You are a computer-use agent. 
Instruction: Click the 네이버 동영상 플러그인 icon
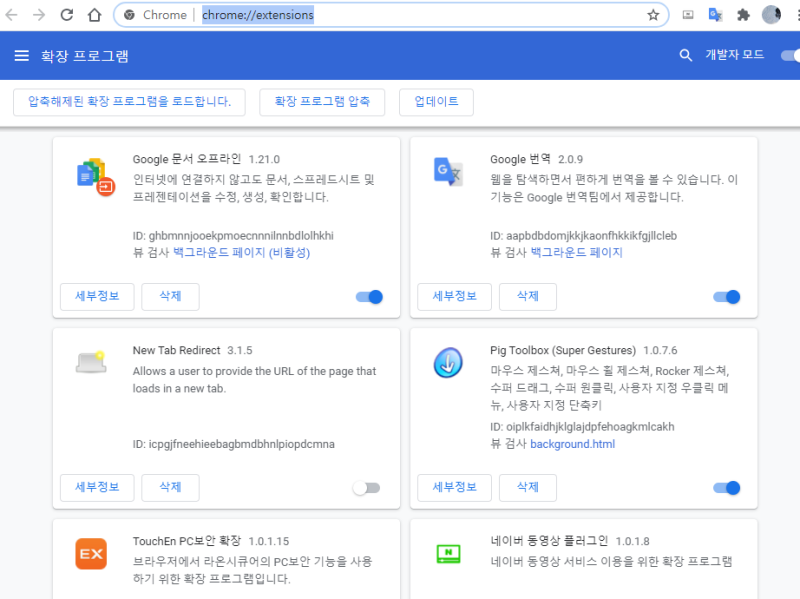pyautogui.click(x=448, y=554)
